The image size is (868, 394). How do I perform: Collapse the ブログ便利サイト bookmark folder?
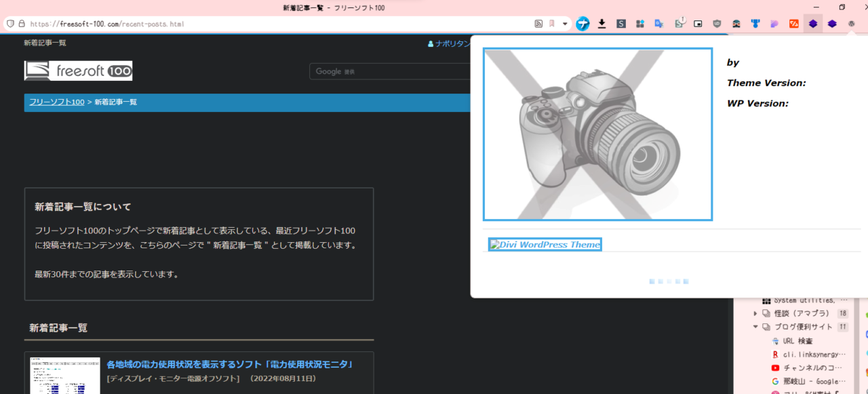pyautogui.click(x=755, y=327)
